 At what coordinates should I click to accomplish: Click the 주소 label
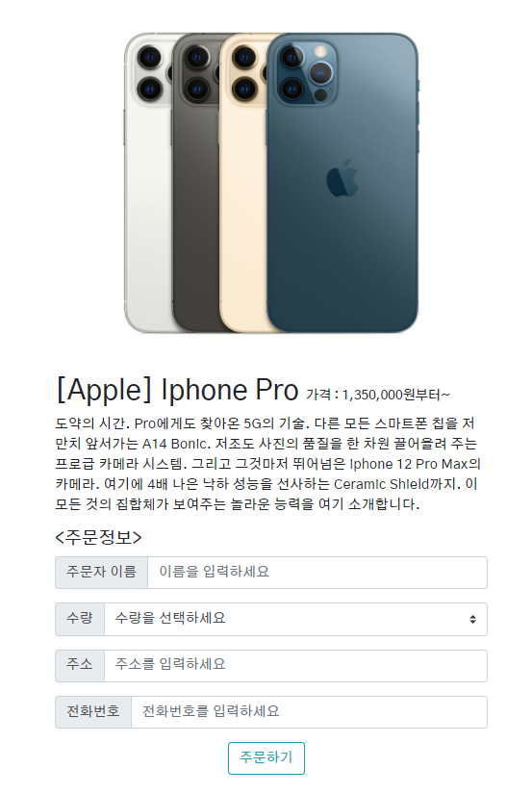click(80, 665)
